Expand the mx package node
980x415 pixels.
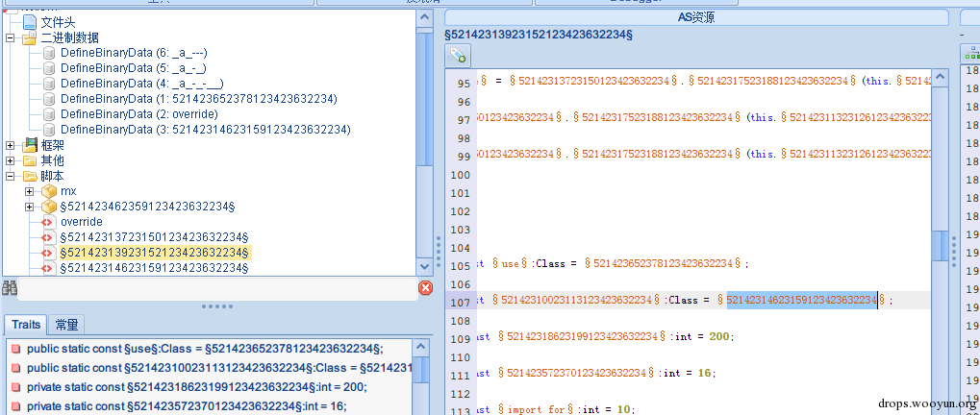tap(30, 191)
